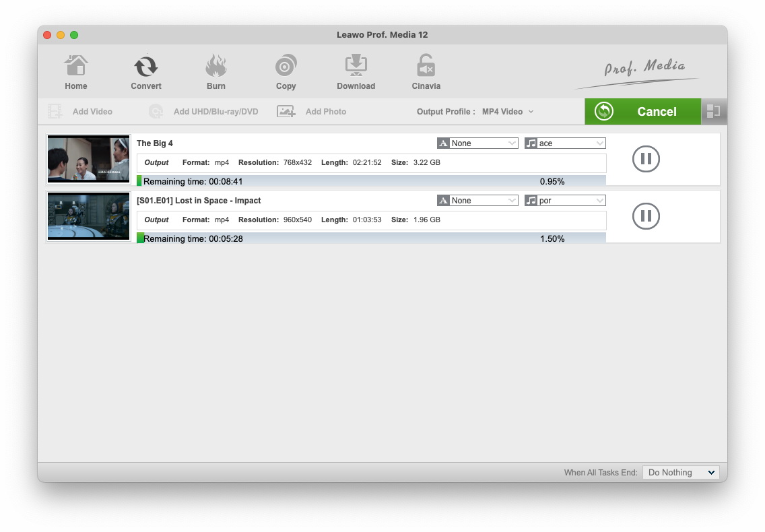Click size value 1.96 GB

tap(426, 219)
